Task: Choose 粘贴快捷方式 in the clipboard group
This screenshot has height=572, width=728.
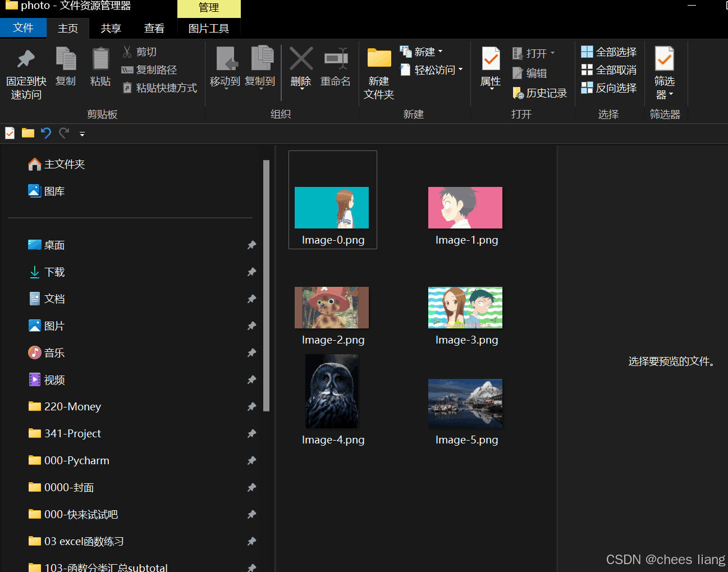Action: 160,88
